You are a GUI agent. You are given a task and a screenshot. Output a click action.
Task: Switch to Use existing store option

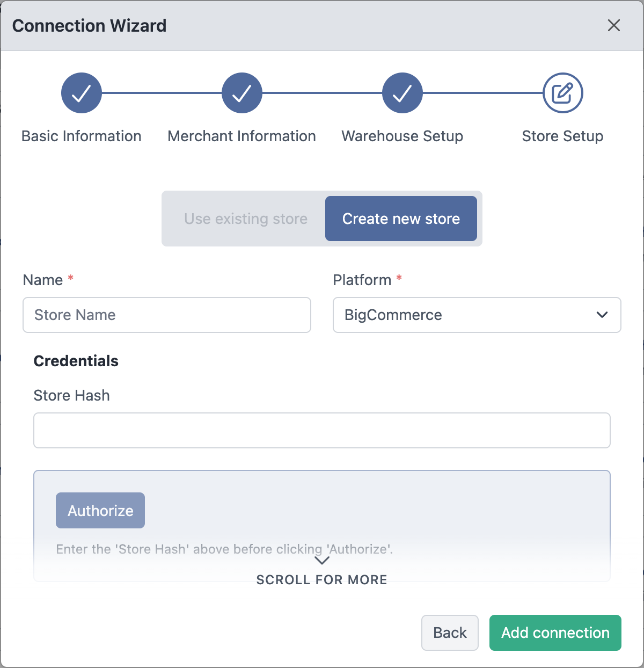pyautogui.click(x=246, y=219)
